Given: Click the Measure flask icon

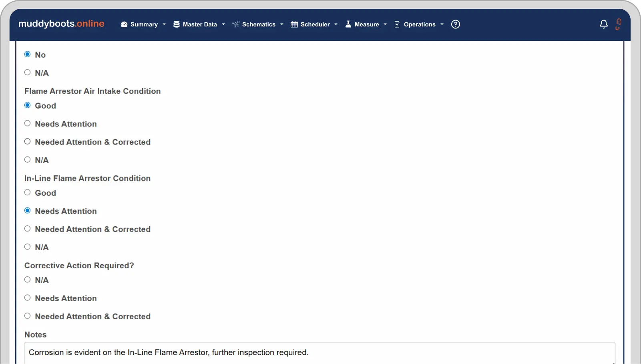Looking at the screenshot, I should (x=348, y=24).
